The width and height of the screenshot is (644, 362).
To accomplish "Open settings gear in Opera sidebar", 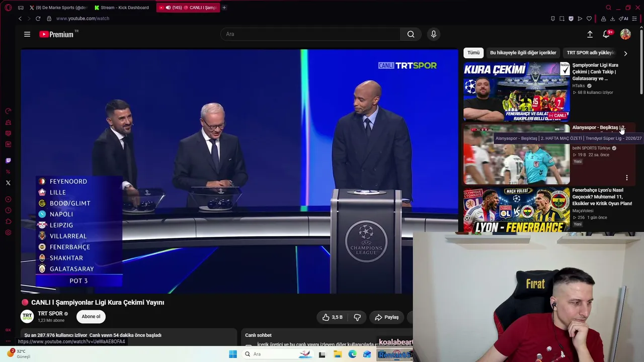I will pyautogui.click(x=8, y=233).
